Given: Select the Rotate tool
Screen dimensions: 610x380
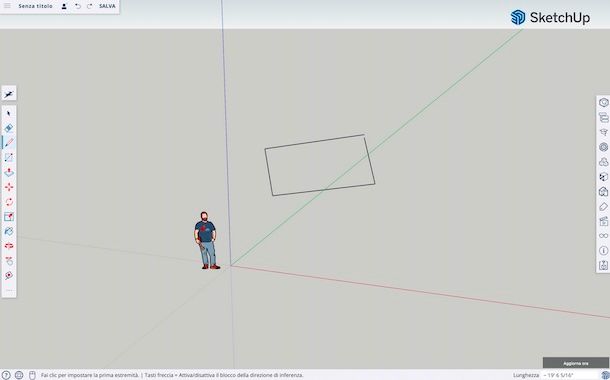Looking at the screenshot, I should pyautogui.click(x=9, y=202).
